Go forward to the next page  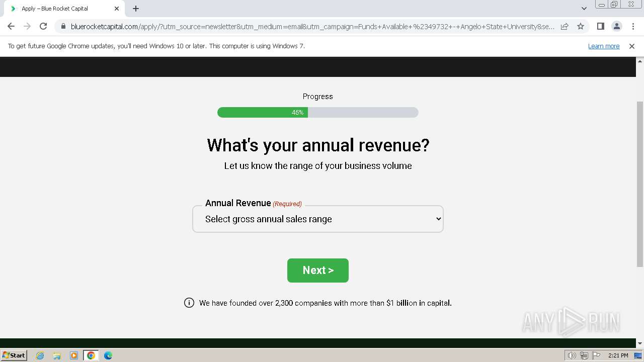click(x=27, y=26)
